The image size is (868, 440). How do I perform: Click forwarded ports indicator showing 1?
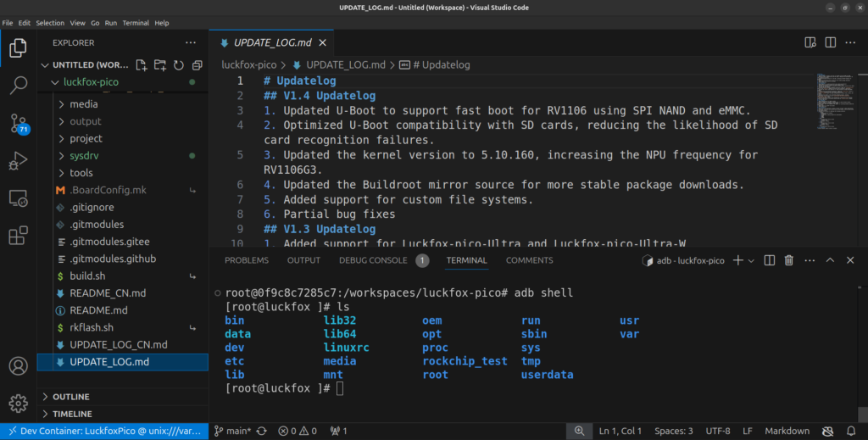click(338, 432)
